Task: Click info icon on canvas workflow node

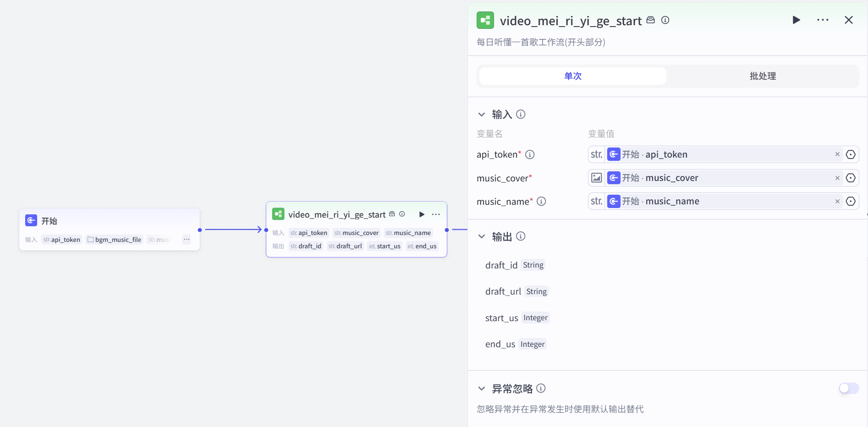Action: tap(402, 214)
